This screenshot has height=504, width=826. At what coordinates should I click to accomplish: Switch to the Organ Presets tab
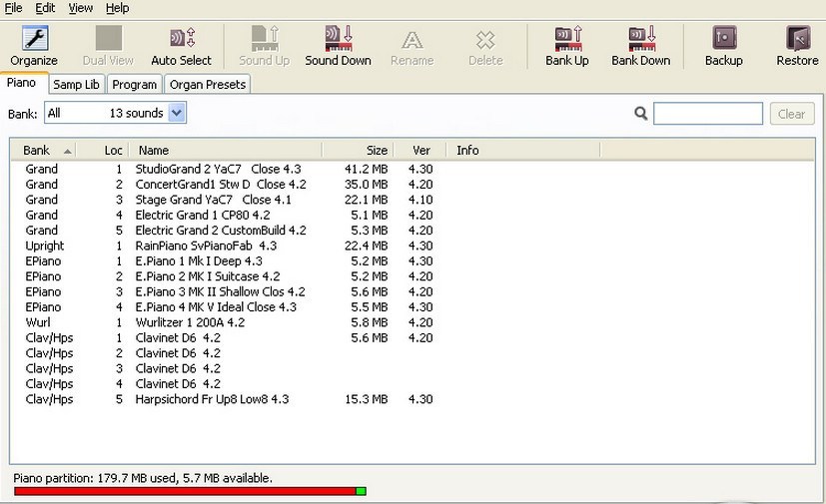208,84
